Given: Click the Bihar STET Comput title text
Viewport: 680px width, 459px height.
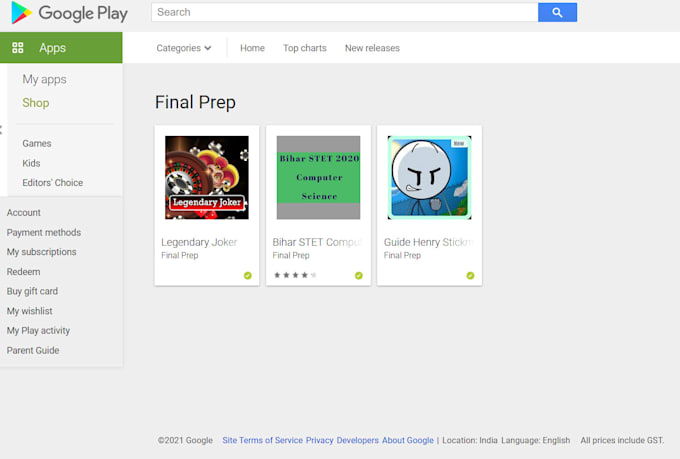Looking at the screenshot, I should (x=317, y=242).
